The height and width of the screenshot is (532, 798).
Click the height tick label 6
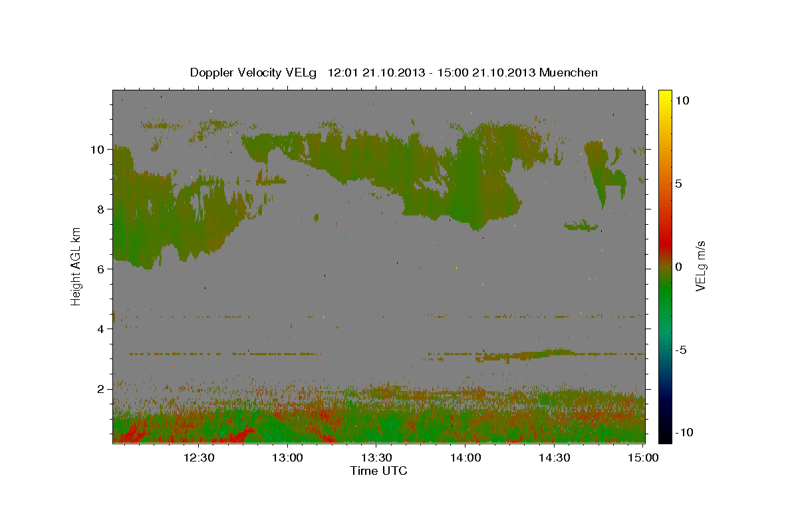(x=101, y=269)
